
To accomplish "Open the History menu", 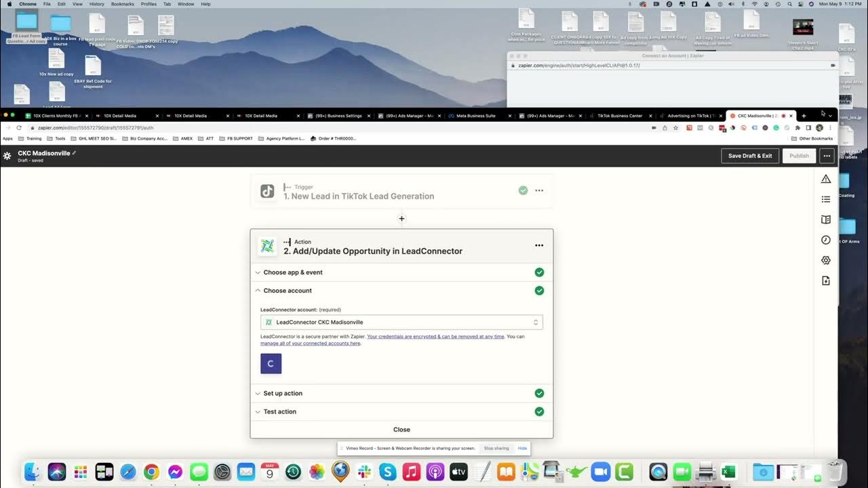I will click(x=97, y=4).
